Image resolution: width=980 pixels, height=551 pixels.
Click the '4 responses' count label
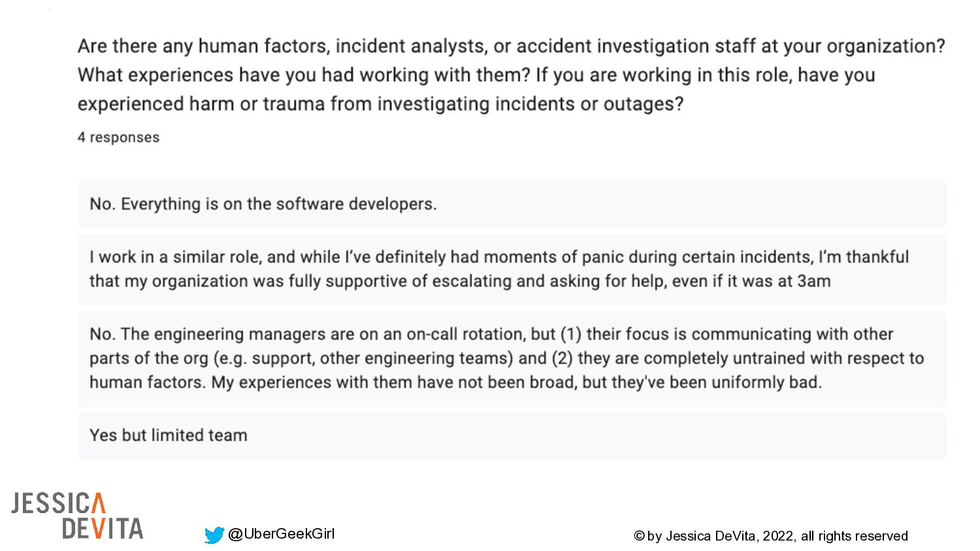tap(118, 137)
